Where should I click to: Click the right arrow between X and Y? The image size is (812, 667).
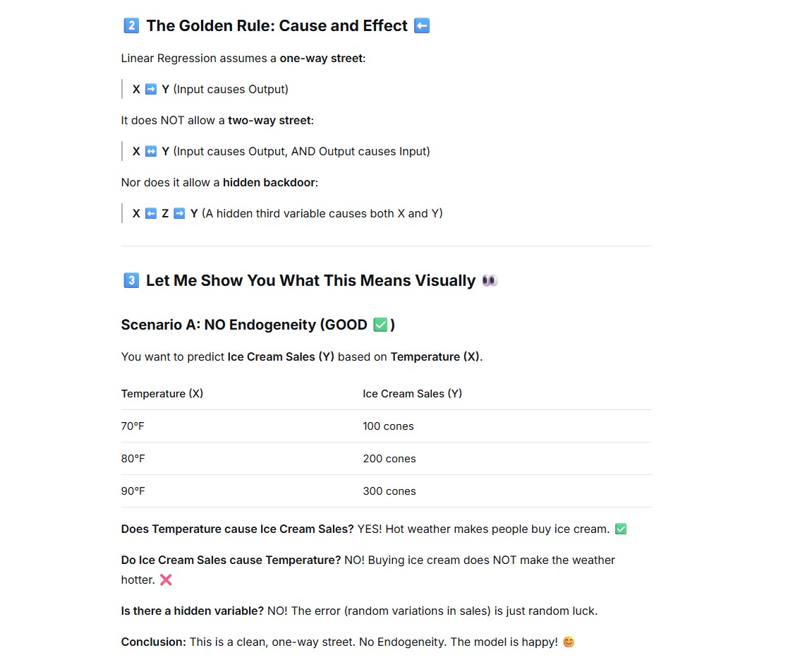151,89
